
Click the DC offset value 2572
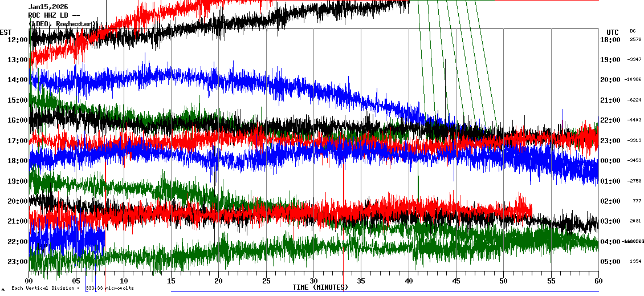[x=635, y=40]
